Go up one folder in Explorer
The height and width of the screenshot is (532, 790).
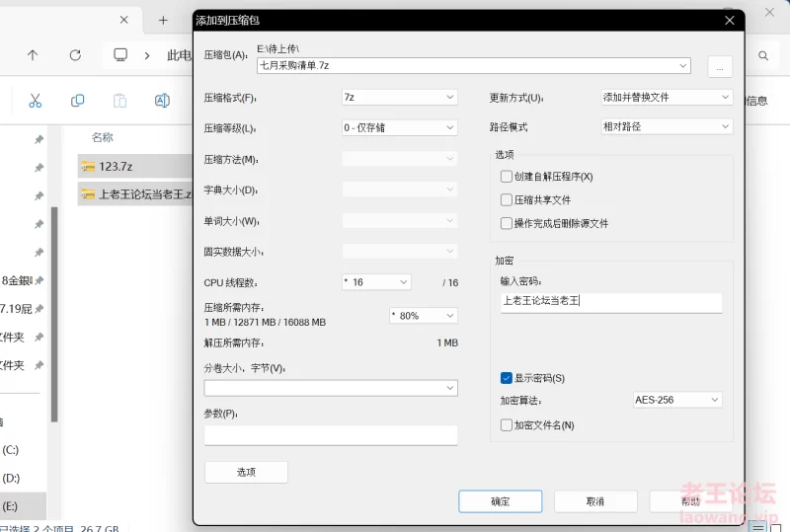33,55
